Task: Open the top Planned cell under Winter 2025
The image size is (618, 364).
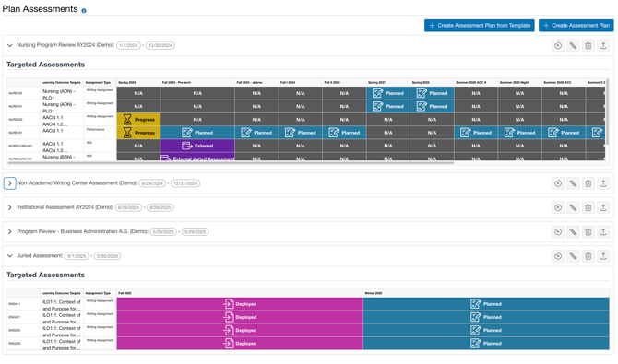Action: [486, 304]
